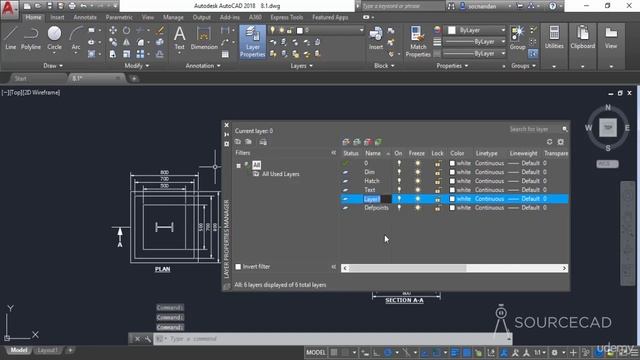
Task: Collapse the All filter tree node
Action: [x=238, y=166]
